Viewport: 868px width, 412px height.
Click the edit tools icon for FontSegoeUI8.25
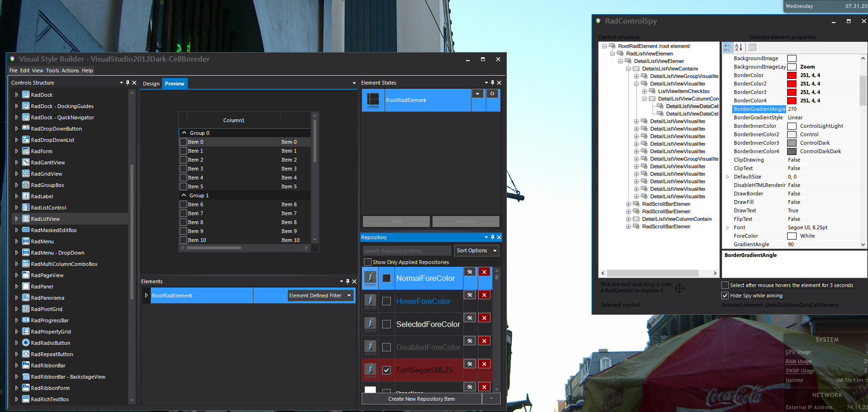(470, 364)
